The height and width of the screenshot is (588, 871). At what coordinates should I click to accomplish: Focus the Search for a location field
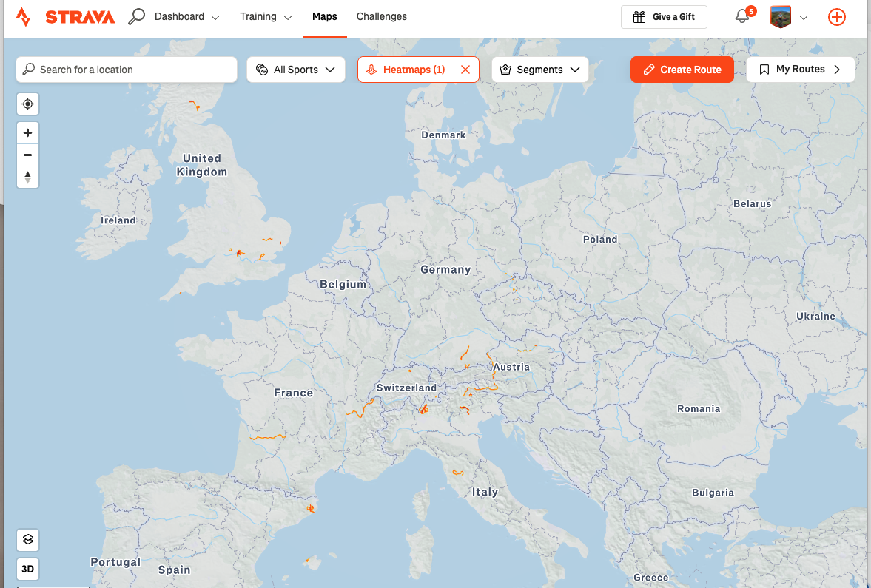[127, 70]
